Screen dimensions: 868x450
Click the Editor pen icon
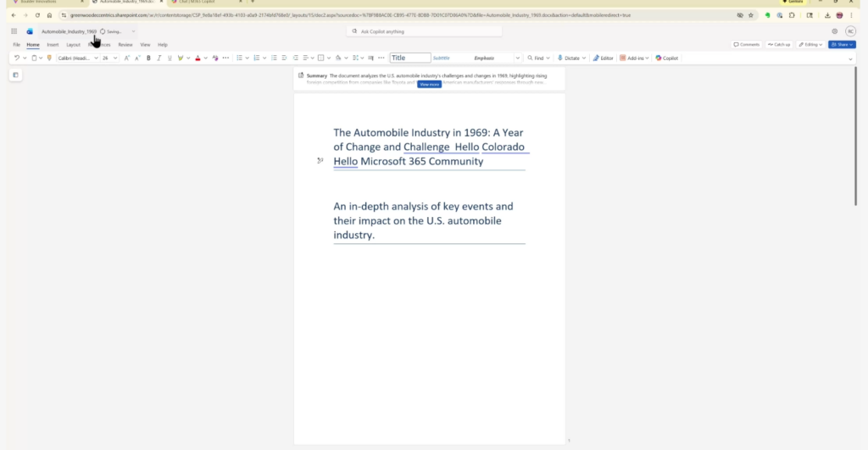(603, 58)
